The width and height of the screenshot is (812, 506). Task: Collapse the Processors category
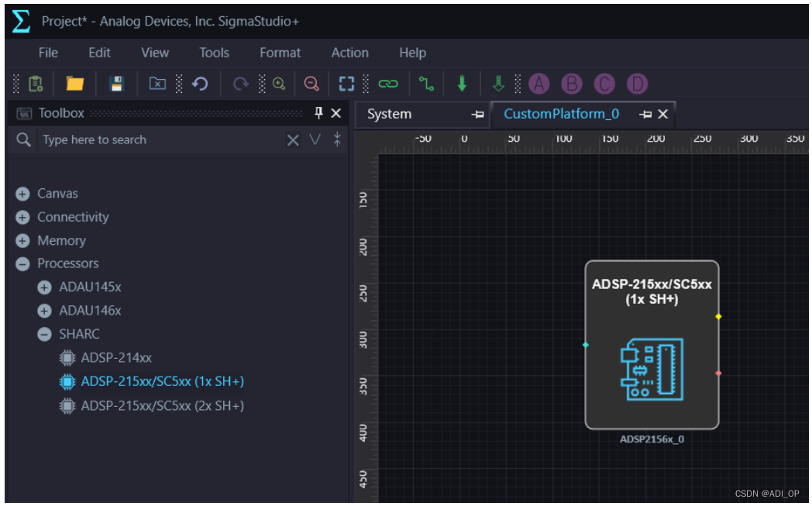22,264
